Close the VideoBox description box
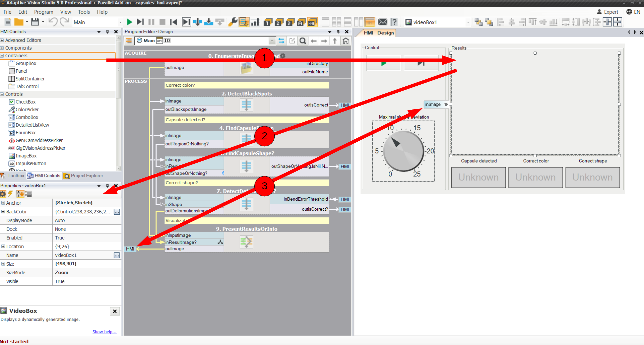 (115, 311)
